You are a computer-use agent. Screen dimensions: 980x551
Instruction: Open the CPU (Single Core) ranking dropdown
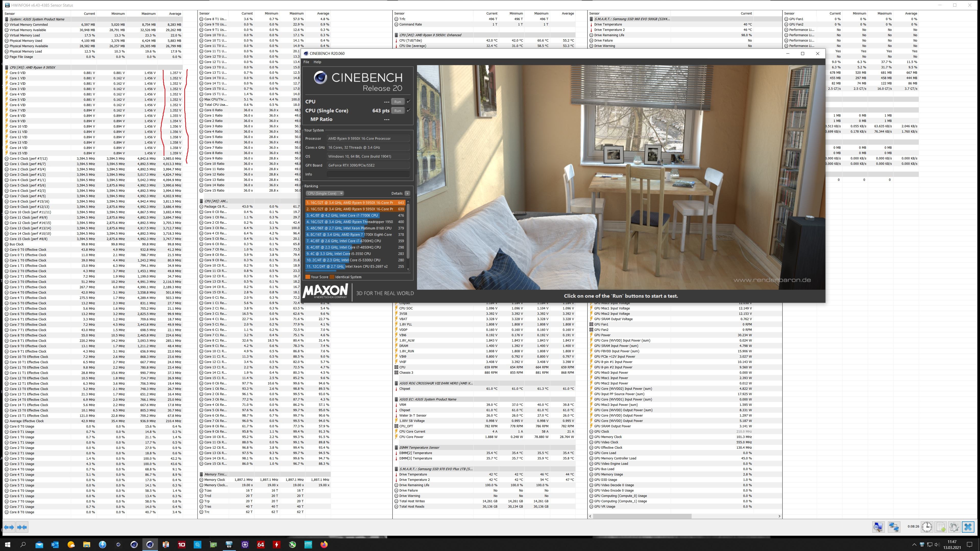pos(325,193)
